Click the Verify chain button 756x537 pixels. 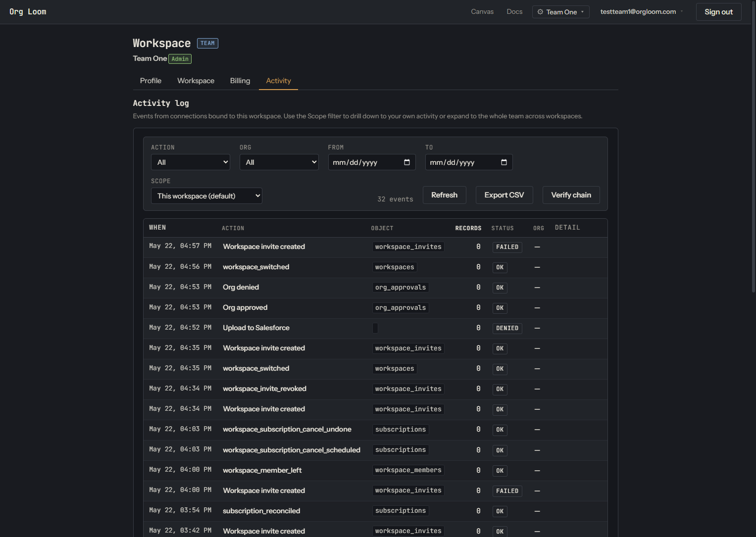571,195
